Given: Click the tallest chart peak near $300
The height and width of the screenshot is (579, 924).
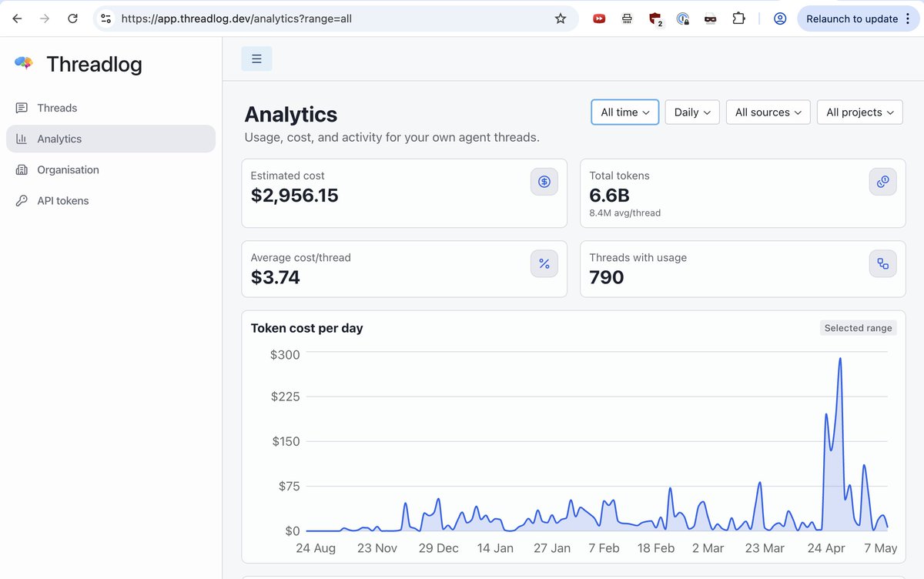Looking at the screenshot, I should (x=839, y=359).
